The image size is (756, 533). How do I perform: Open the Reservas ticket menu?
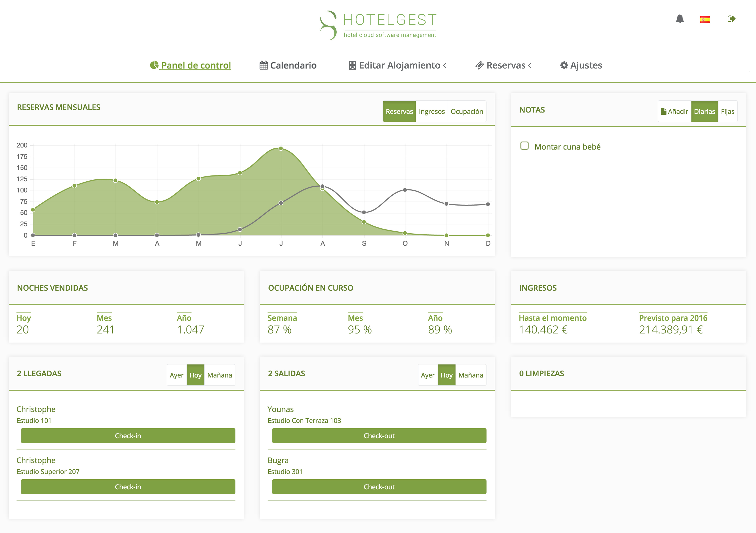pyautogui.click(x=480, y=65)
